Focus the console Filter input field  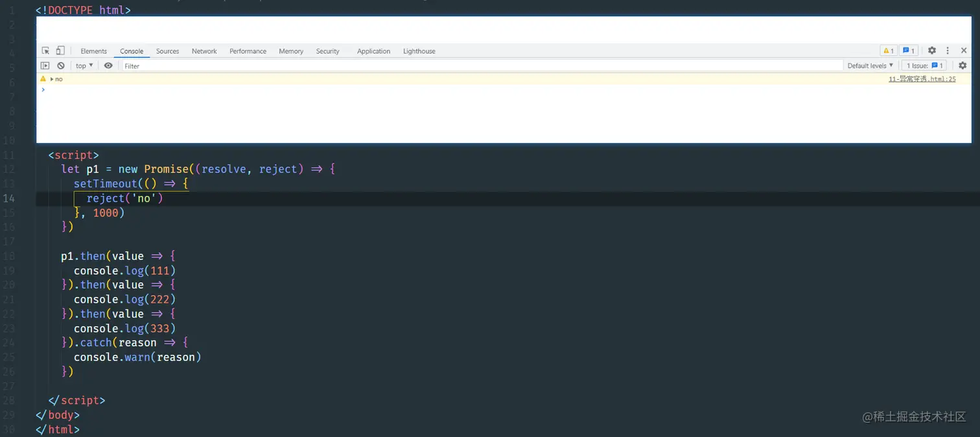482,65
